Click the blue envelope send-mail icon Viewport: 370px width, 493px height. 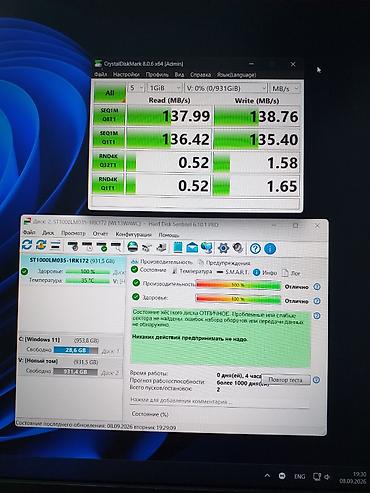coord(192,248)
